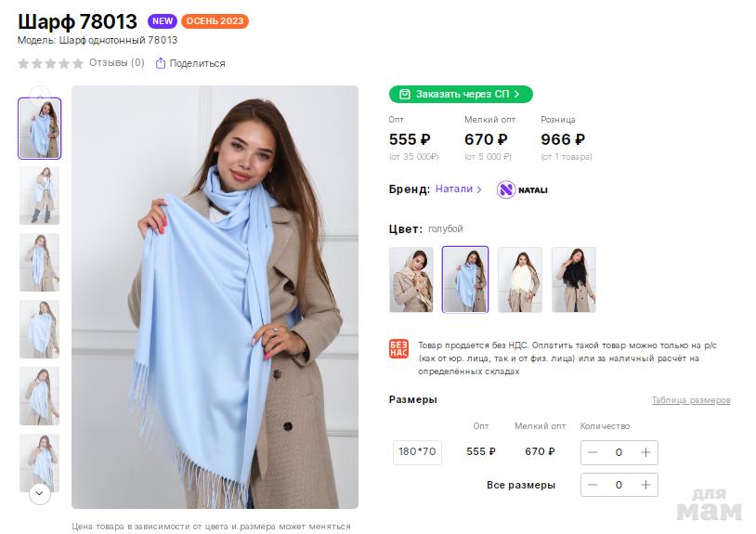Open the Отзывы (0) reviews link
This screenshot has width=756, height=534.
[116, 63]
